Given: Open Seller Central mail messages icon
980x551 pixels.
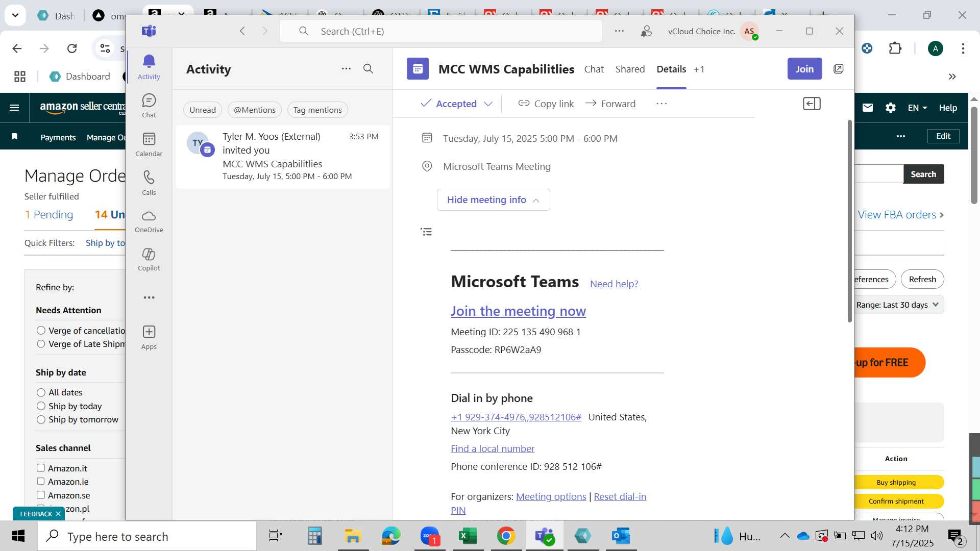Looking at the screenshot, I should 868,108.
